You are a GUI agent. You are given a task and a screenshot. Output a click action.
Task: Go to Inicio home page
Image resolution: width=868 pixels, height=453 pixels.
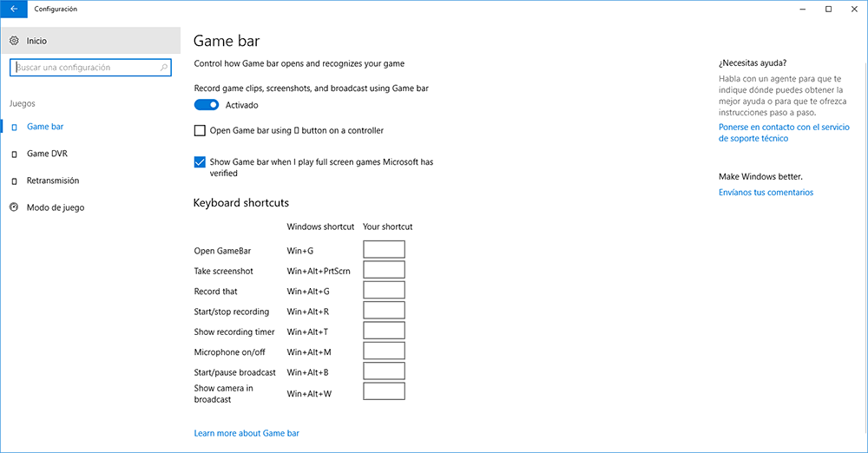[91, 41]
